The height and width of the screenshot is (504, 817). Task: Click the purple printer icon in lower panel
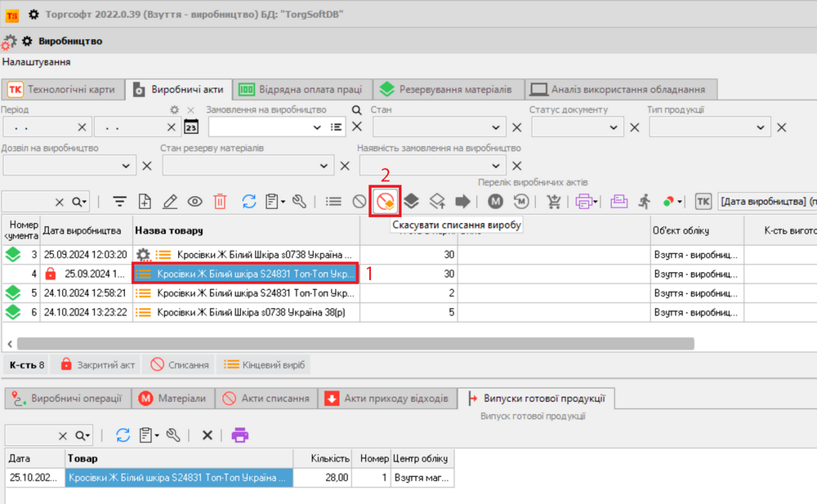[x=239, y=435]
